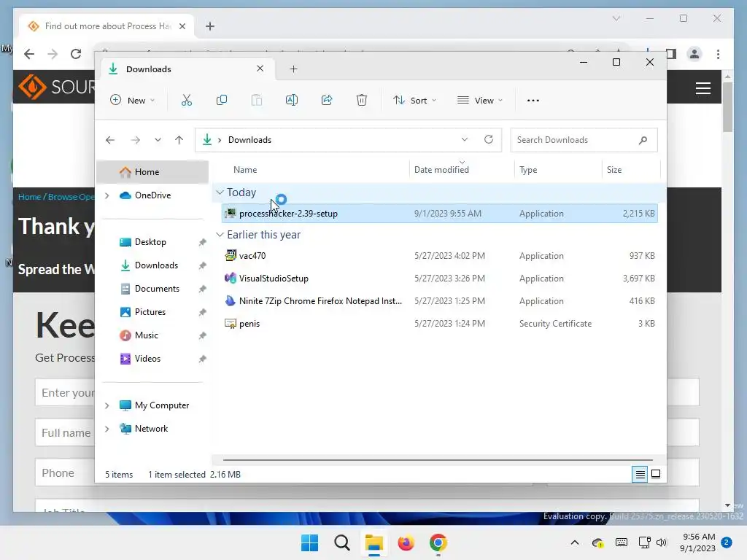Open the Chrome profile avatar
Image resolution: width=747 pixels, height=560 pixels.
(x=694, y=54)
